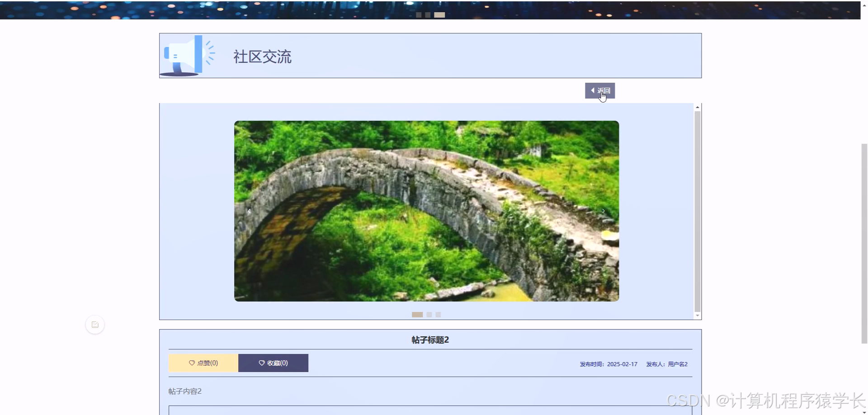Select second indicator of top banner carousel
This screenshot has height=415, width=868.
pyautogui.click(x=428, y=15)
